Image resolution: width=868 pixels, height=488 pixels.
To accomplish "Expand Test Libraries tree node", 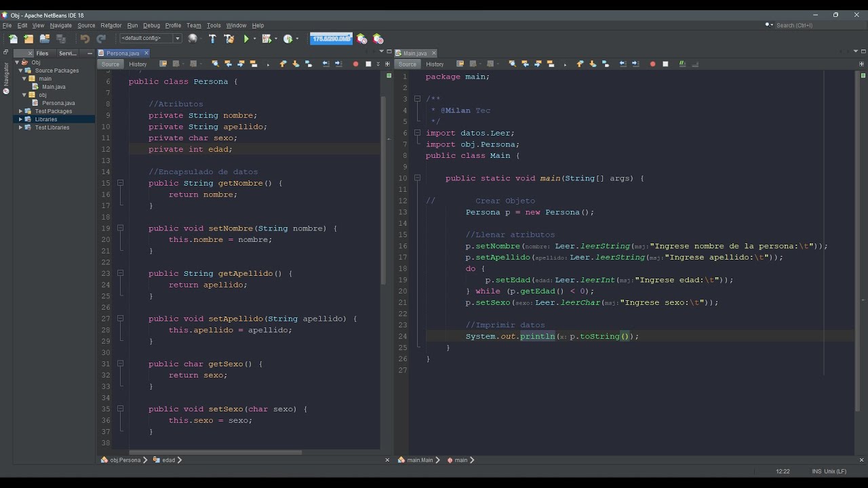I will (x=21, y=127).
